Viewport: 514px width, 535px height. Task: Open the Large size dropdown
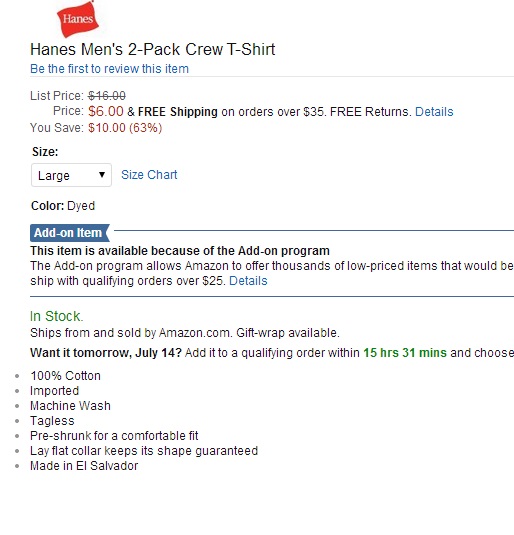[x=71, y=175]
